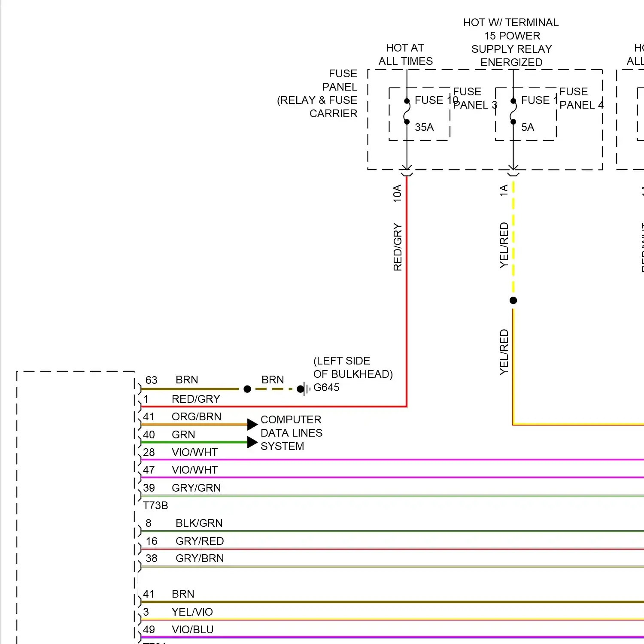Click the 5A fuse rating
The image size is (644, 644).
coord(528,127)
